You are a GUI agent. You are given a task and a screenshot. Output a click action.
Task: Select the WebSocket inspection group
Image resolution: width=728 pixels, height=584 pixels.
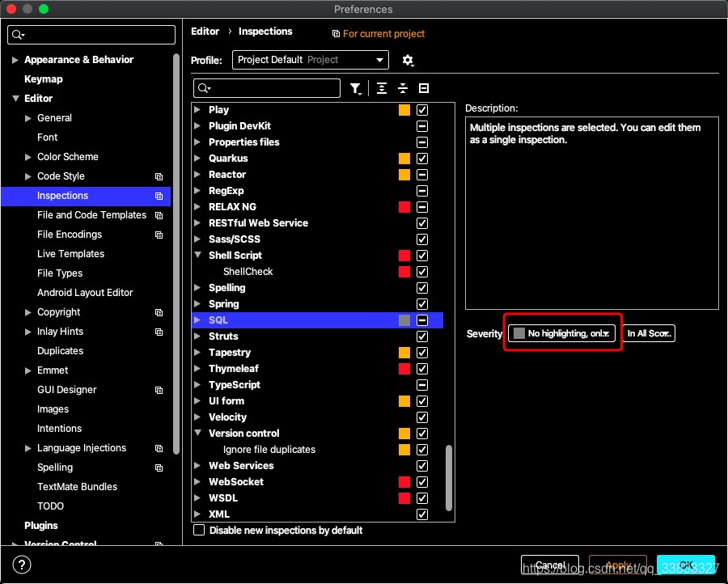pyautogui.click(x=317, y=482)
